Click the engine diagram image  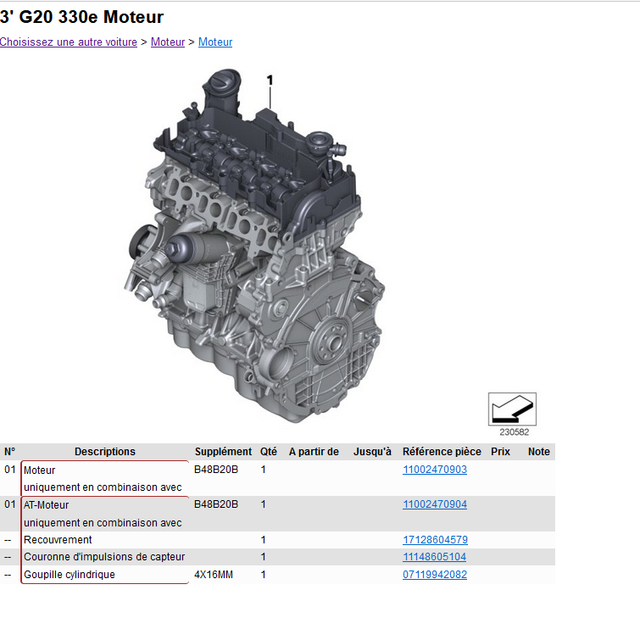click(254, 245)
